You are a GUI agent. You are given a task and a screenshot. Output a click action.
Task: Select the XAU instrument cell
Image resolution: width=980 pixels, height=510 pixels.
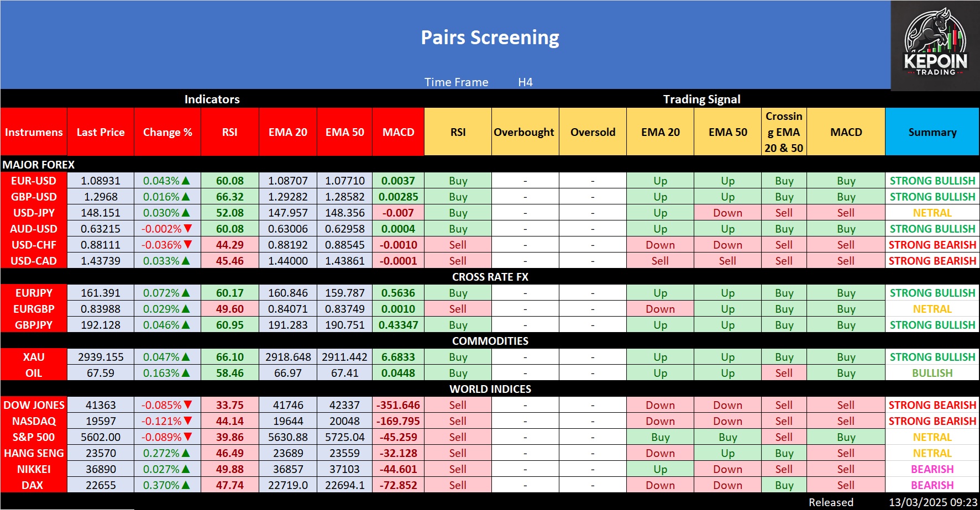pyautogui.click(x=34, y=357)
